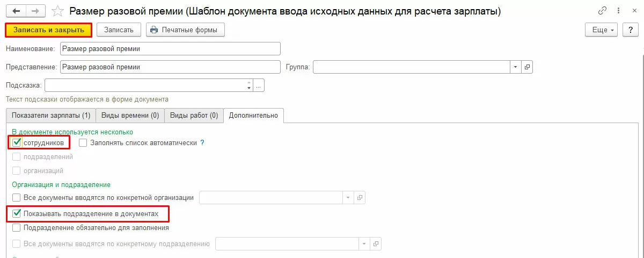Open the Виды времени (0) tab
Viewport: 644px width, 258px height.
pyautogui.click(x=129, y=115)
